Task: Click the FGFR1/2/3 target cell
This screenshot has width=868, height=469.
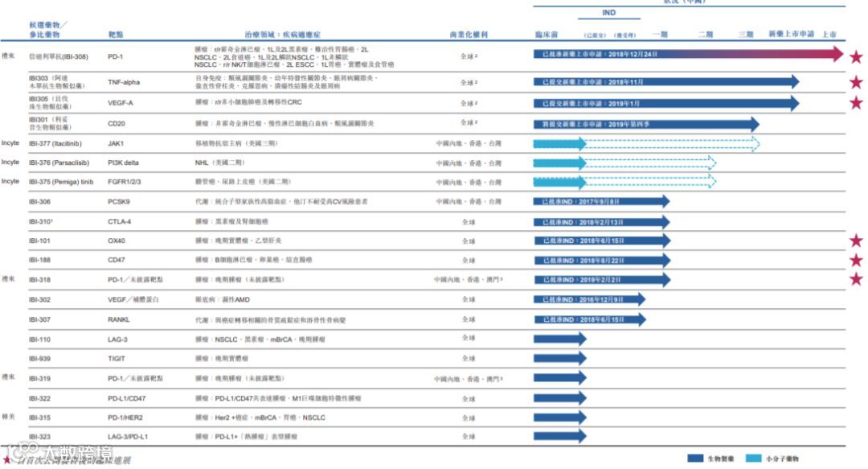Action: (x=124, y=182)
